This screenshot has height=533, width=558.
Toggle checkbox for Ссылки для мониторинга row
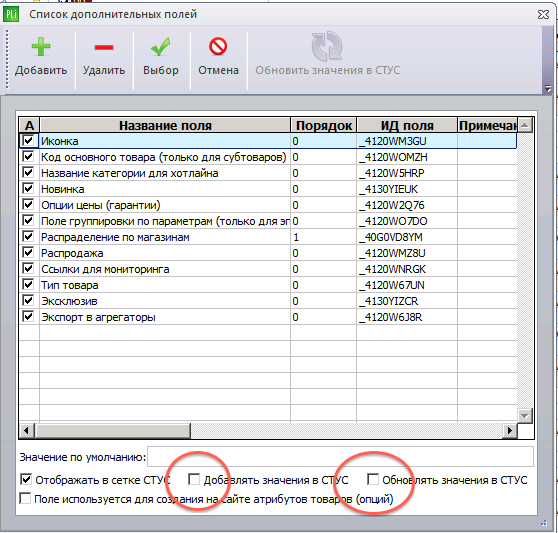(28, 269)
